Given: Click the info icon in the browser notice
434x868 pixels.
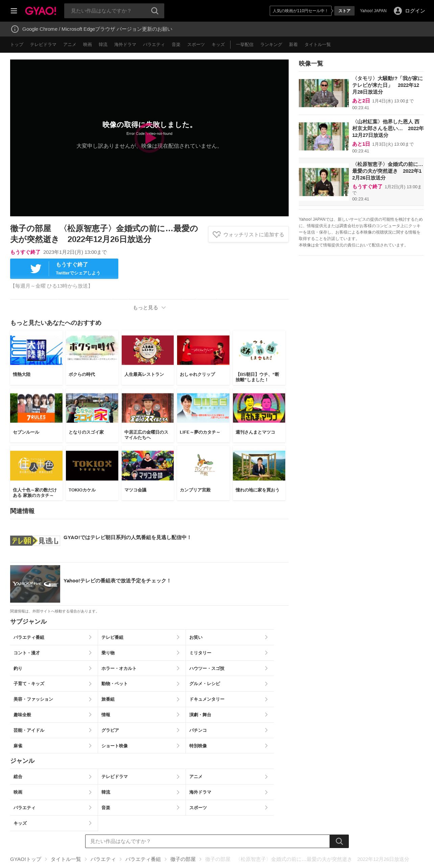Looking at the screenshot, I should pyautogui.click(x=15, y=29).
